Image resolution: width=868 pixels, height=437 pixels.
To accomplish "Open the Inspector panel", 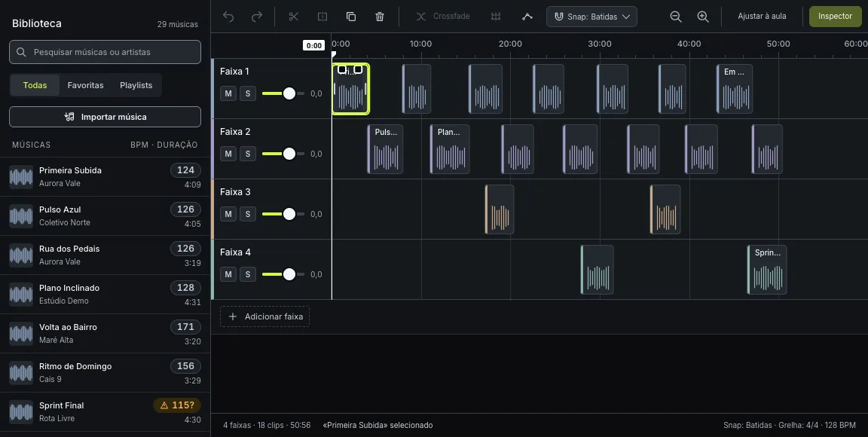I will [835, 17].
